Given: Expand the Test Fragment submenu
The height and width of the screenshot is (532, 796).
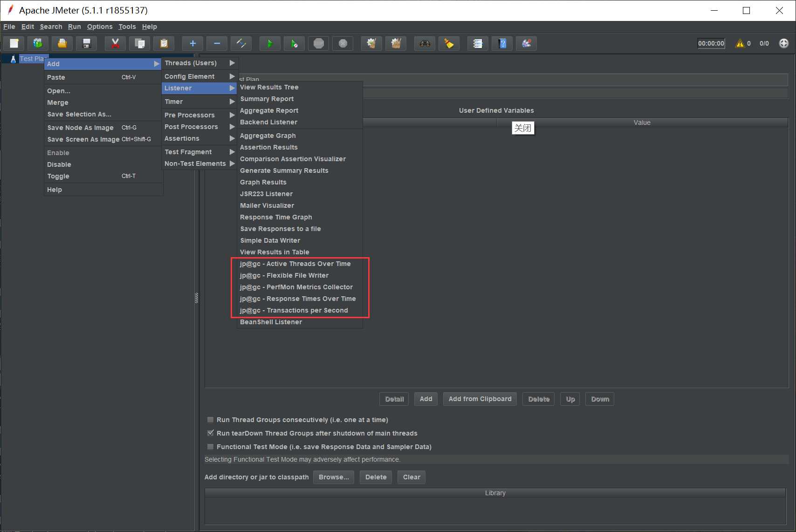Looking at the screenshot, I should [x=199, y=152].
